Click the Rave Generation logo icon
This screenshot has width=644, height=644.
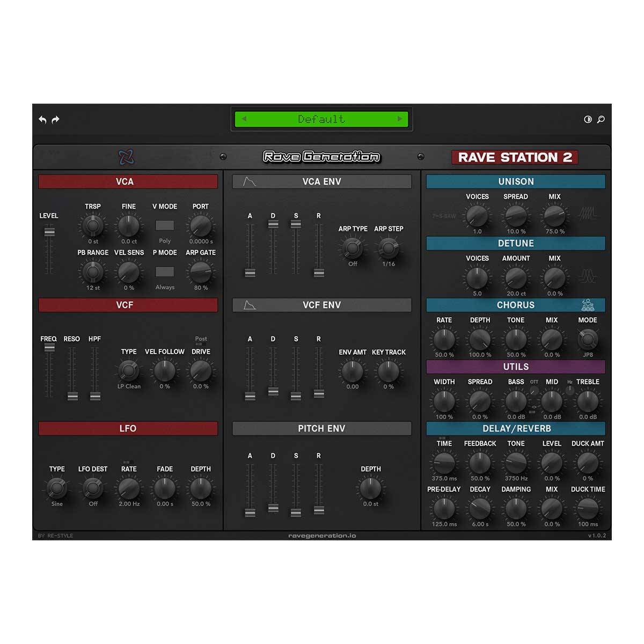coord(127,157)
